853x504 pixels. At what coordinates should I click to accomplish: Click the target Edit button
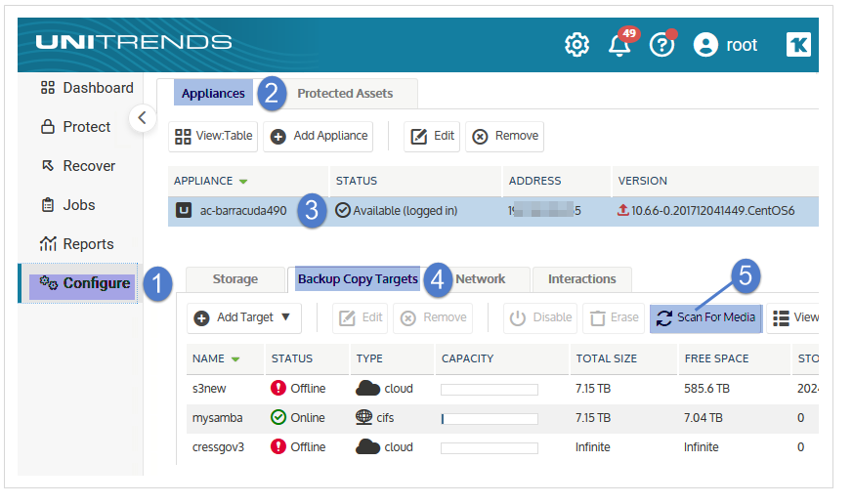tap(361, 318)
